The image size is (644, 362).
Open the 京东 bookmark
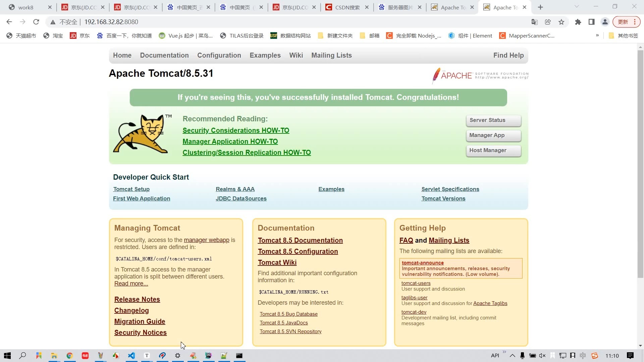click(x=80, y=36)
